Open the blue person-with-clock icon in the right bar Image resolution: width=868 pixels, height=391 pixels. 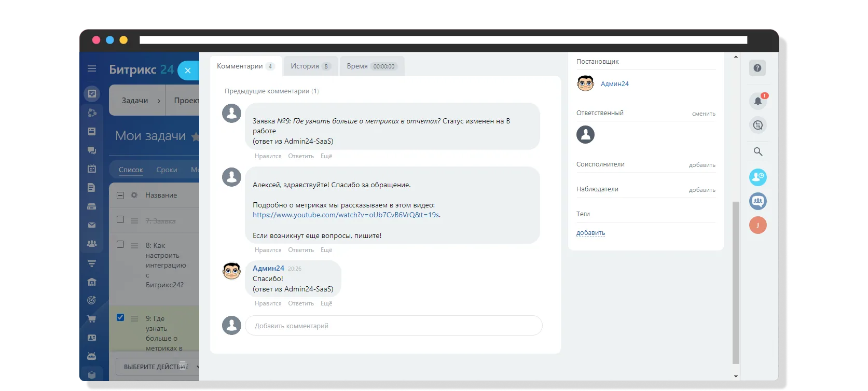click(758, 177)
